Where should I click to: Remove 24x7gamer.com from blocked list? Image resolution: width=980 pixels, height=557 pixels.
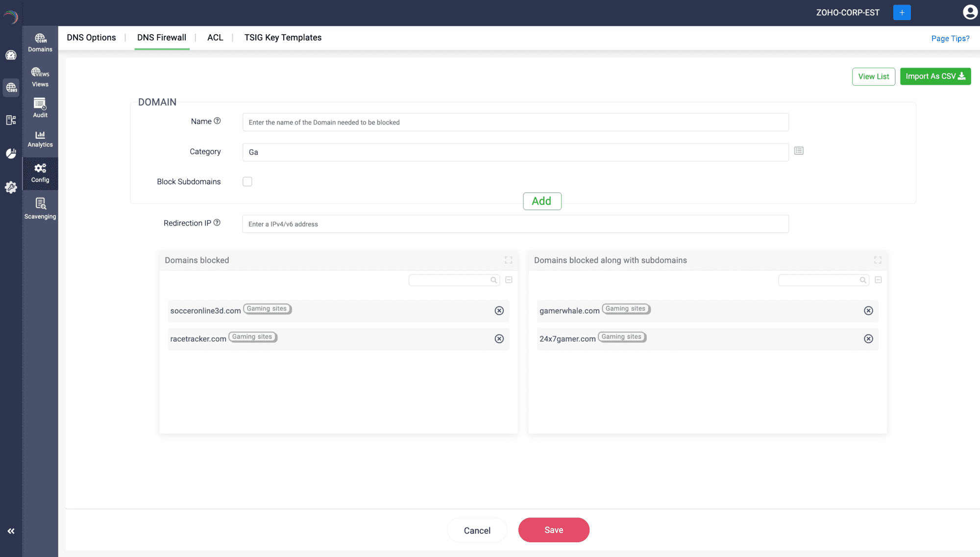[868, 339]
